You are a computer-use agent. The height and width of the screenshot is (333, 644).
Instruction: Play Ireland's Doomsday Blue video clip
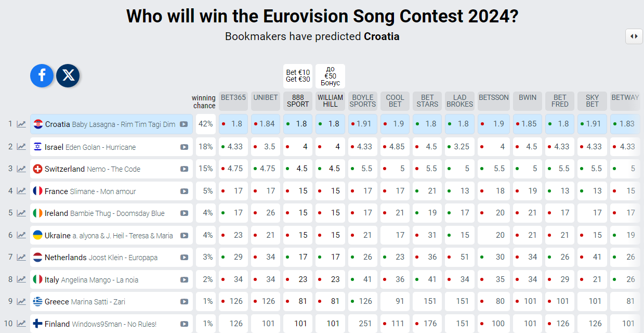click(184, 213)
